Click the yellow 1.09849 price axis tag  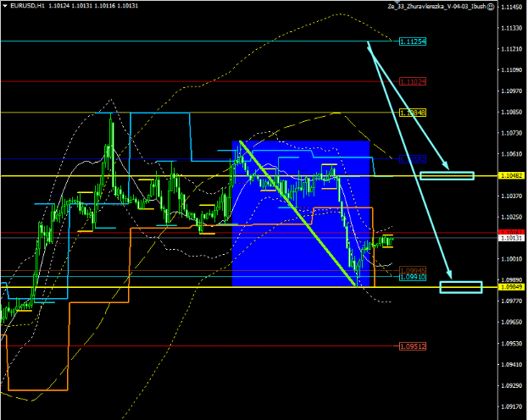[509, 287]
